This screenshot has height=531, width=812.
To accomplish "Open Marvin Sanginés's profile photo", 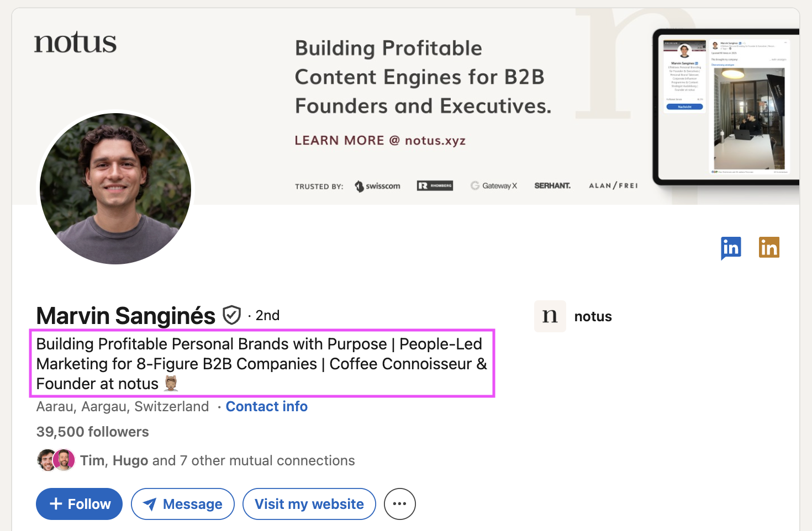I will tap(115, 189).
